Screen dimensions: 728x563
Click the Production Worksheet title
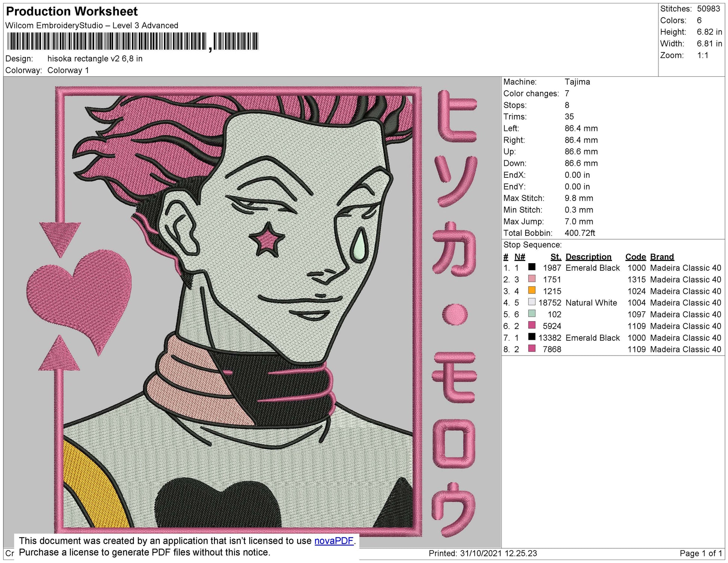click(x=72, y=12)
